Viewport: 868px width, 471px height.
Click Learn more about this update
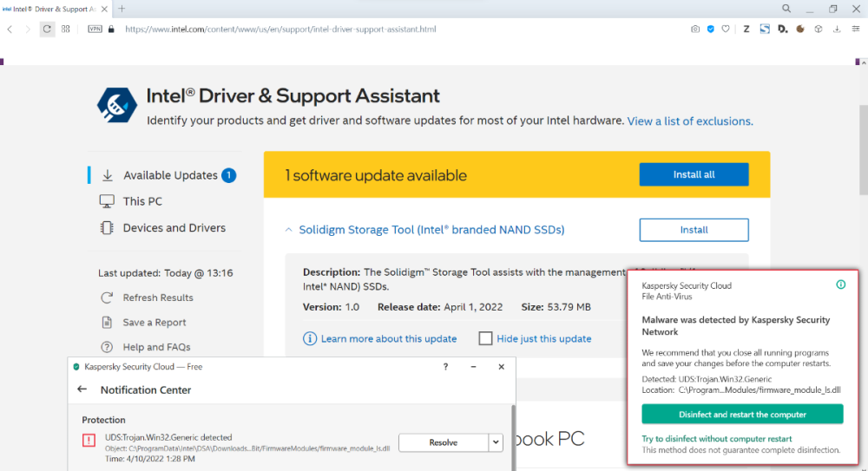coord(389,339)
